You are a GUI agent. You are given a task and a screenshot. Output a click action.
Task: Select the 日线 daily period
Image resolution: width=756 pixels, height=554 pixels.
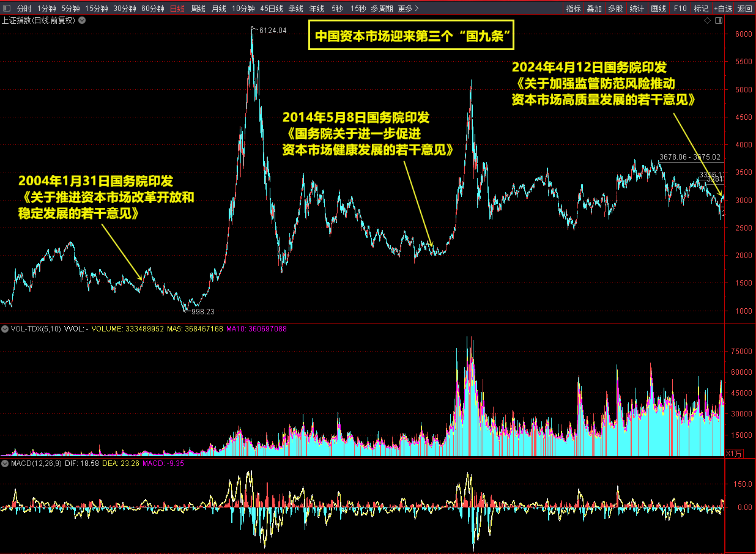[177, 9]
